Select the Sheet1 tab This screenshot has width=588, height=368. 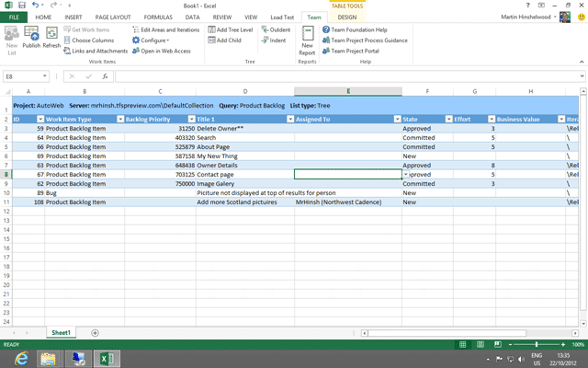(x=61, y=333)
